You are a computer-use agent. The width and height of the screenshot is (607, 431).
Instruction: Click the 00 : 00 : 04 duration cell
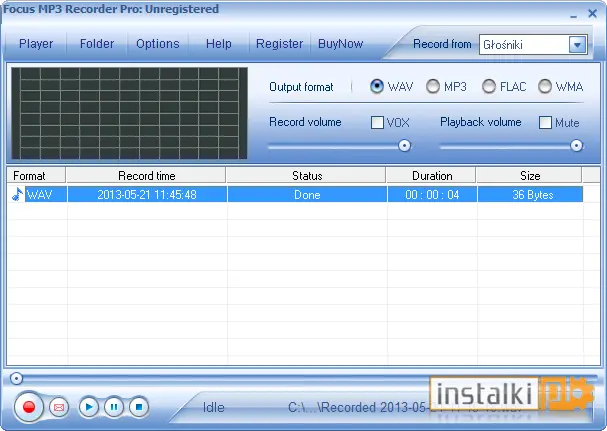point(432,194)
